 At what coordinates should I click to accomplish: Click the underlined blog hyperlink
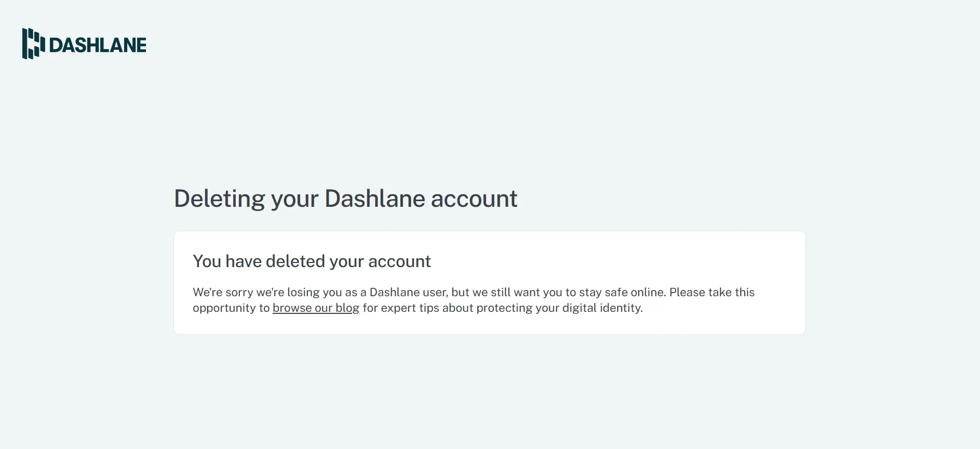click(x=315, y=308)
